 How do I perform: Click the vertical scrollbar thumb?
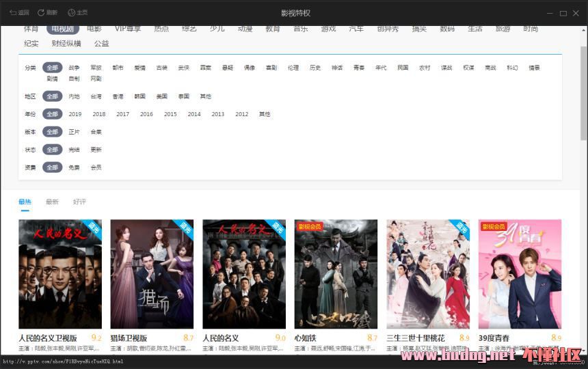tap(584, 94)
